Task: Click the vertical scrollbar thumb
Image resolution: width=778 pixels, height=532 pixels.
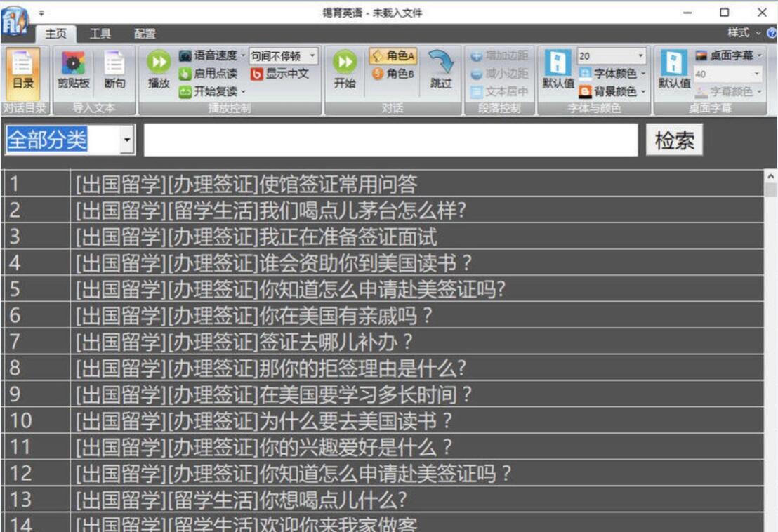Action: click(770, 190)
